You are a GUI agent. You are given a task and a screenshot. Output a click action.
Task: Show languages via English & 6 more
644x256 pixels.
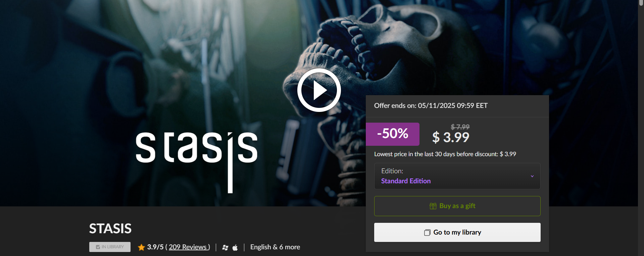coord(275,247)
